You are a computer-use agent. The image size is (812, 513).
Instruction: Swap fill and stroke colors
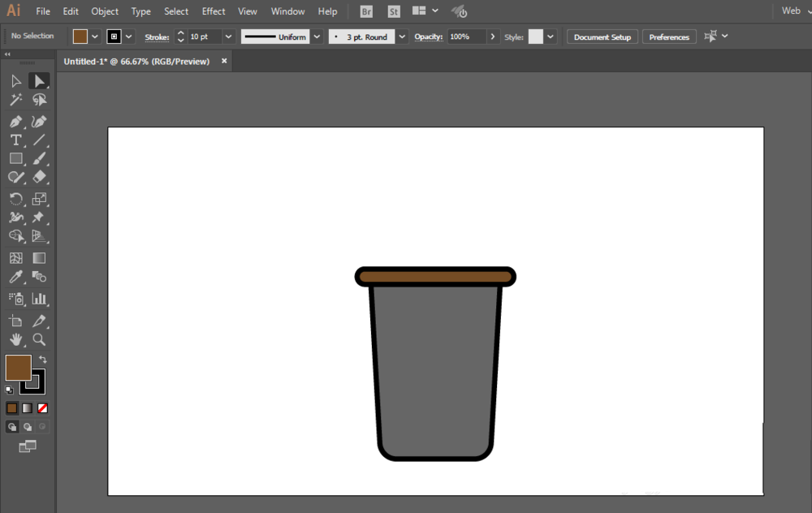[x=43, y=360]
